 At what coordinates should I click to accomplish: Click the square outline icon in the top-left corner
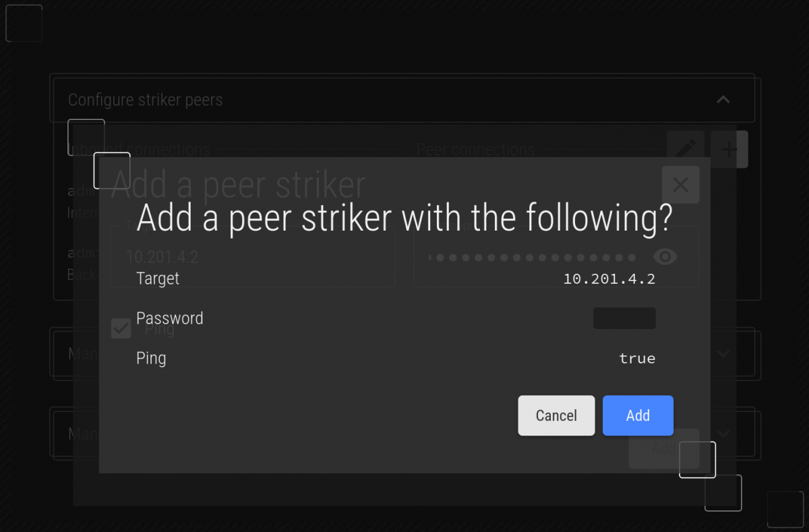pyautogui.click(x=24, y=24)
